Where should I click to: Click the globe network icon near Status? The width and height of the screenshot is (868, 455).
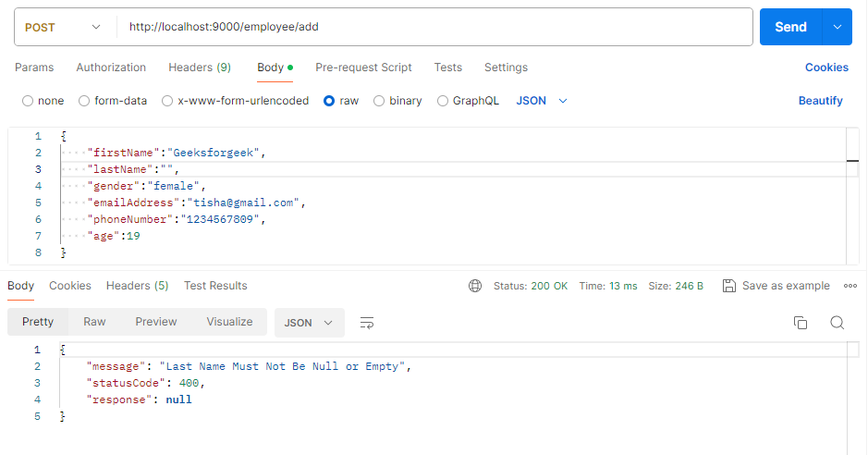pyautogui.click(x=475, y=286)
